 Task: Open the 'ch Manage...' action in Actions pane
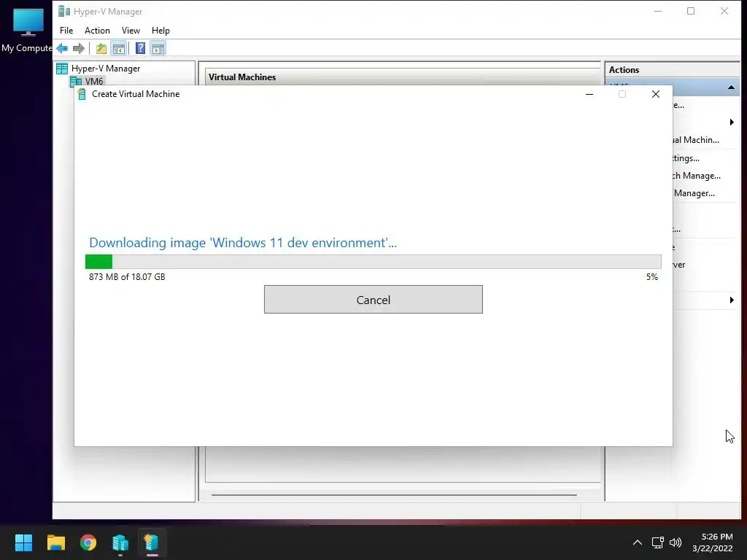point(697,176)
